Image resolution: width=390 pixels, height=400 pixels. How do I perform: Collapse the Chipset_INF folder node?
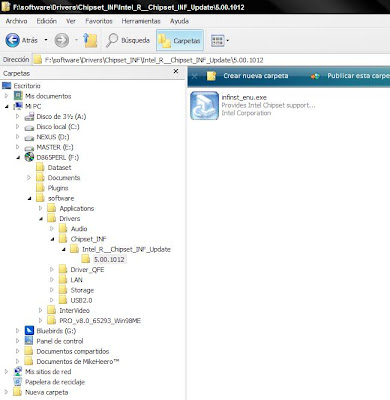pos(52,239)
